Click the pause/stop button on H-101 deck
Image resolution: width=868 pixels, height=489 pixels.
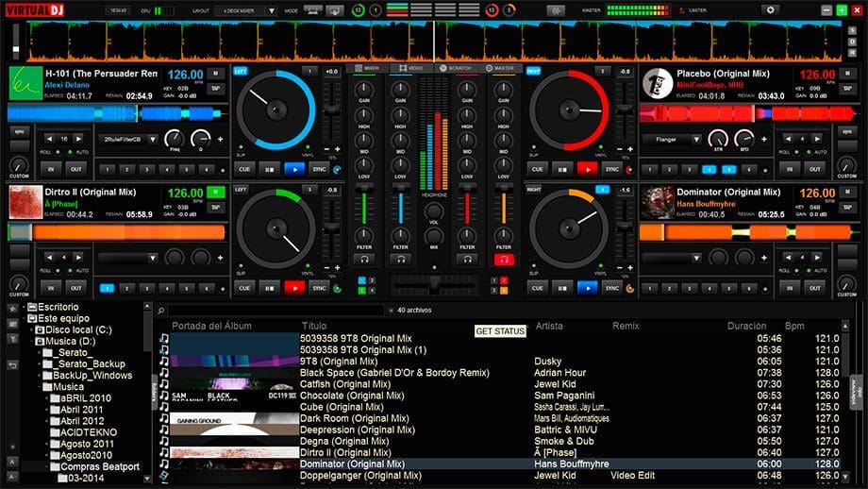click(x=269, y=169)
